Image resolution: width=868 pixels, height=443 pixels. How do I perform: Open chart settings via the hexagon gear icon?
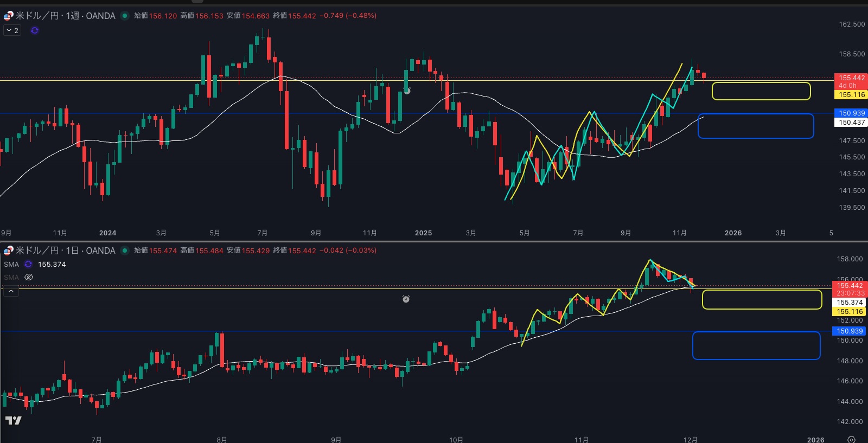coord(851,439)
